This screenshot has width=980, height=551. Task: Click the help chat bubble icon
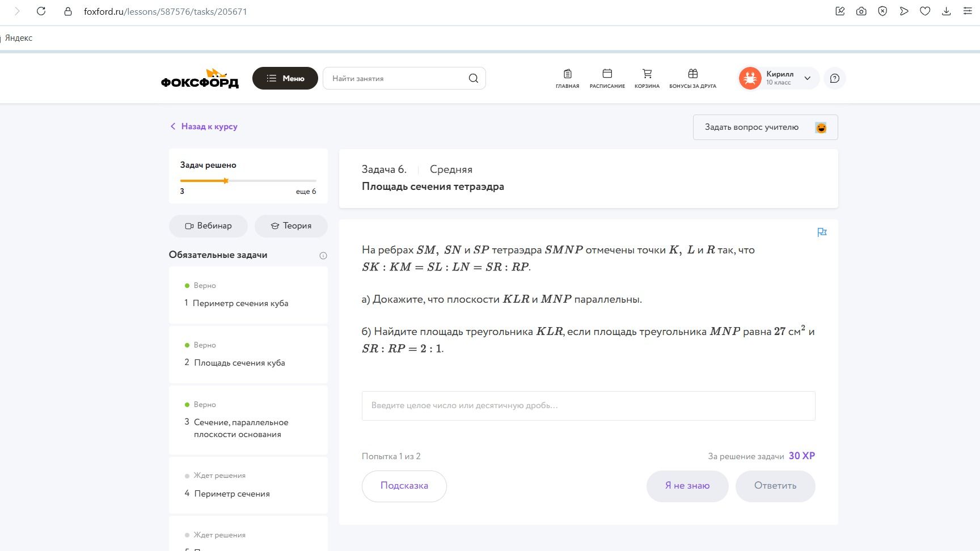coord(834,78)
